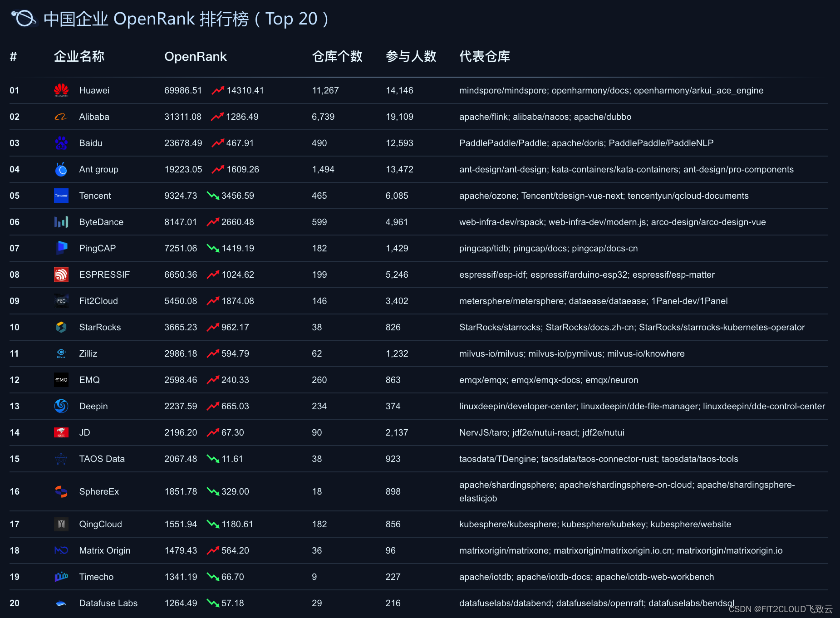This screenshot has height=618, width=840.
Task: Click the EMQ black logo
Action: [x=61, y=380]
